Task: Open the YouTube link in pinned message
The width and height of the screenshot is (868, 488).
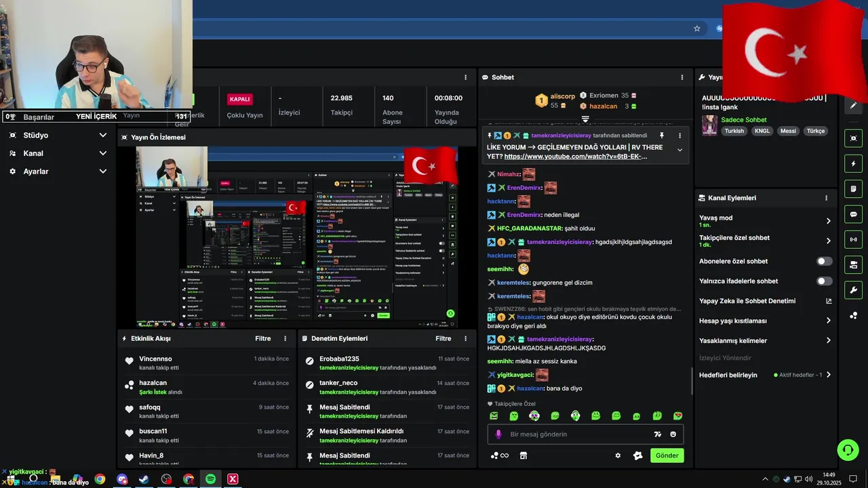Action: pyautogui.click(x=576, y=157)
